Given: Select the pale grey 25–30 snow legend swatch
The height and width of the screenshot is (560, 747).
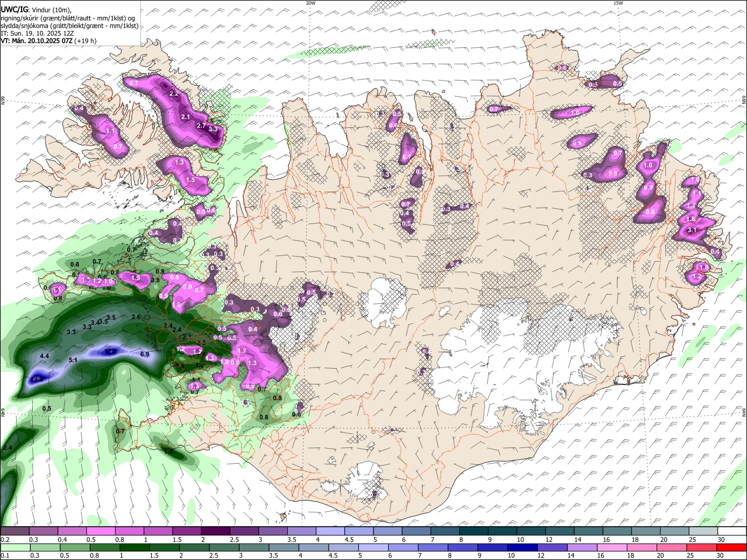Looking at the screenshot, I should click(x=703, y=531).
